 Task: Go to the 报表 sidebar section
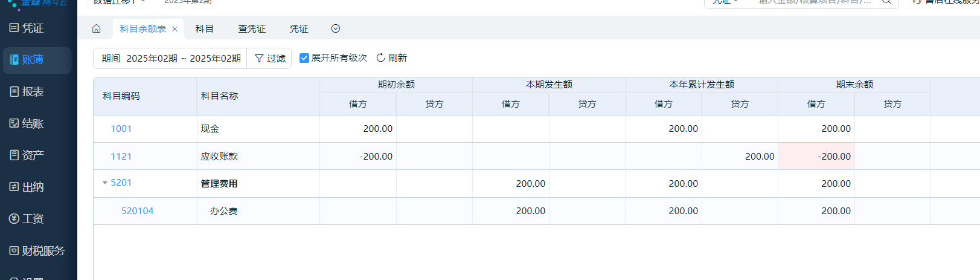pos(27,92)
